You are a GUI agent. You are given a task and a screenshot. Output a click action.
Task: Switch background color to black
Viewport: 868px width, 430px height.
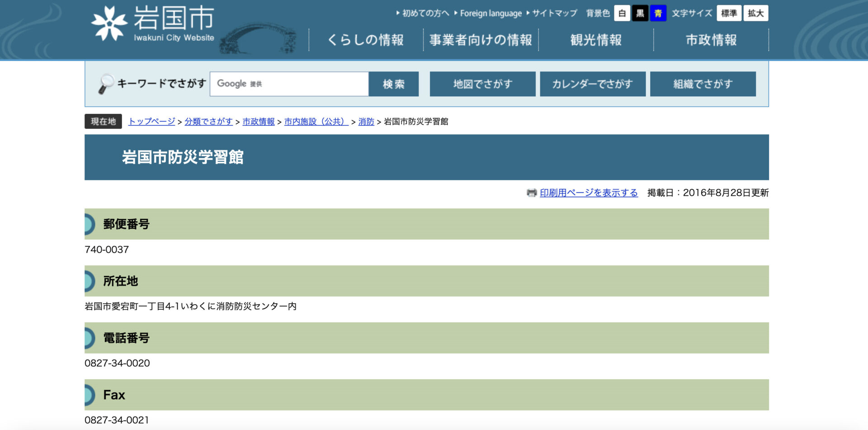(x=640, y=14)
